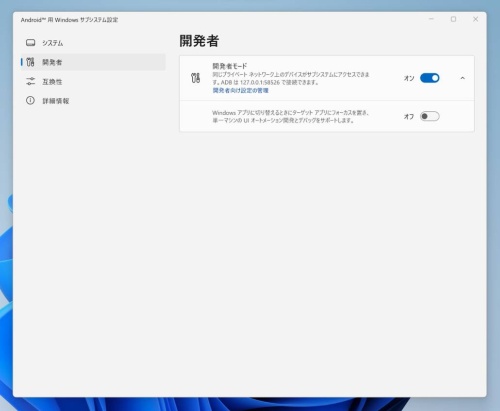Close the settings window
Viewport: 500px width, 411px height.
coord(476,19)
